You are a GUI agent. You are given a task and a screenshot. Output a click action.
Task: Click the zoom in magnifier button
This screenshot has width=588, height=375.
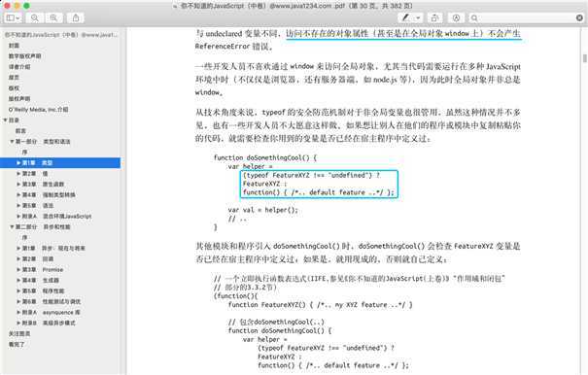point(53,18)
